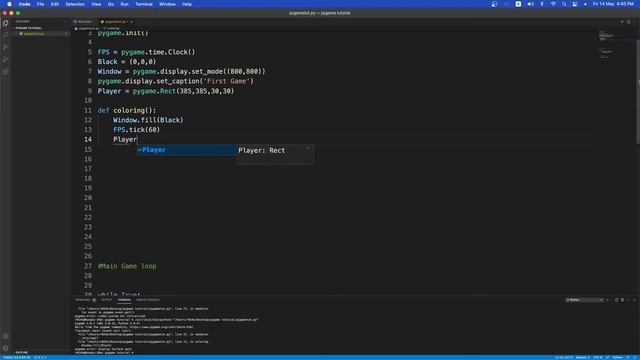
Task: Switch to the Debug Console tab
Action: click(x=148, y=300)
